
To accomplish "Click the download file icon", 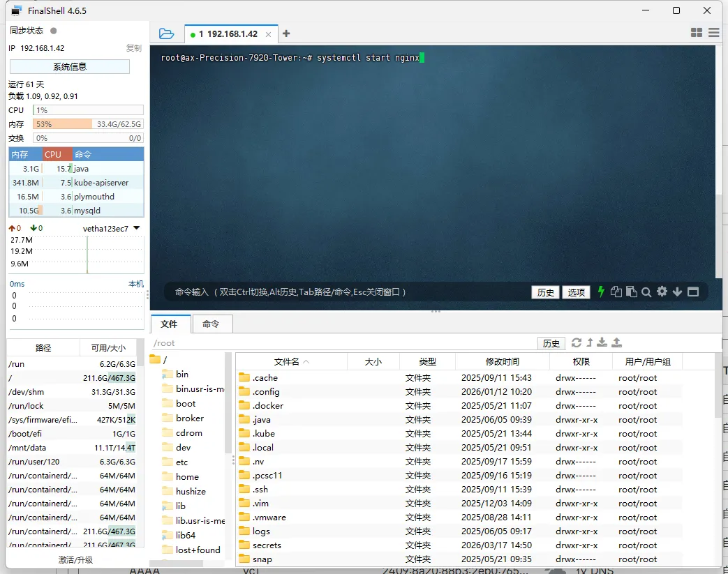I will click(602, 342).
